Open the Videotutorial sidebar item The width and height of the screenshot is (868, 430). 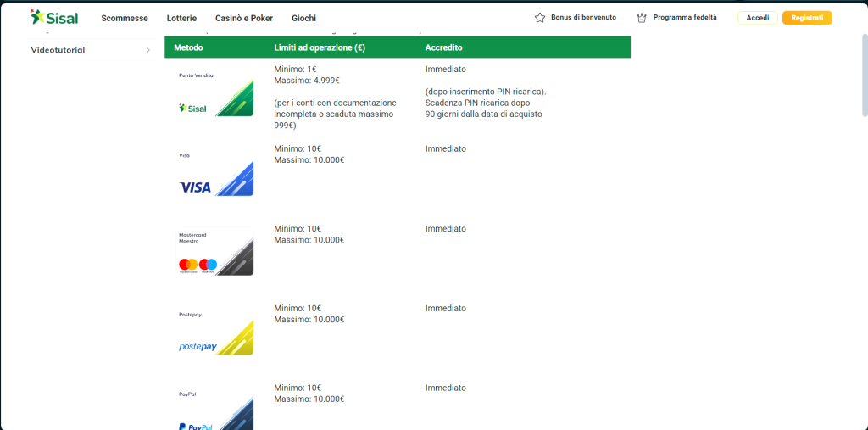[58, 50]
